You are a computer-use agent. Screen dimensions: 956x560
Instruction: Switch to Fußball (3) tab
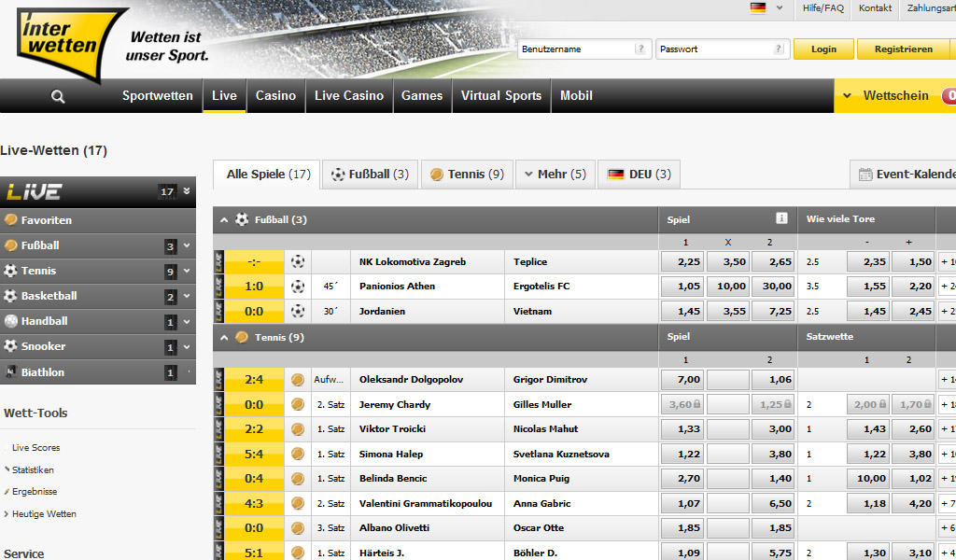(x=370, y=175)
